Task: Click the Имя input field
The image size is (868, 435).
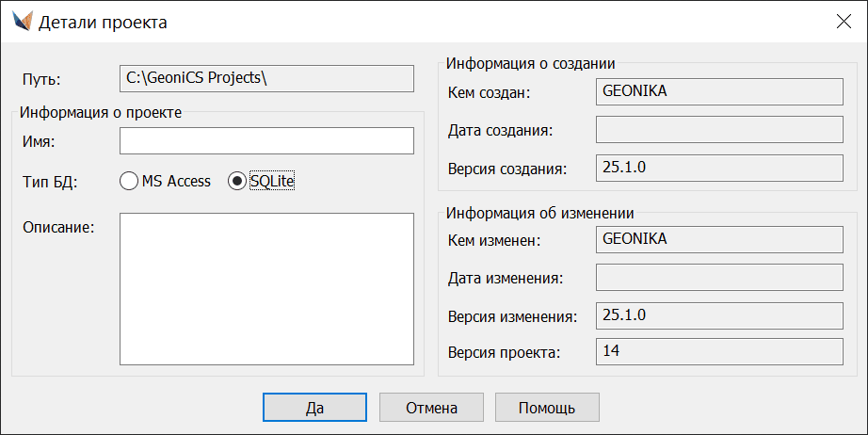Action: coord(266,141)
